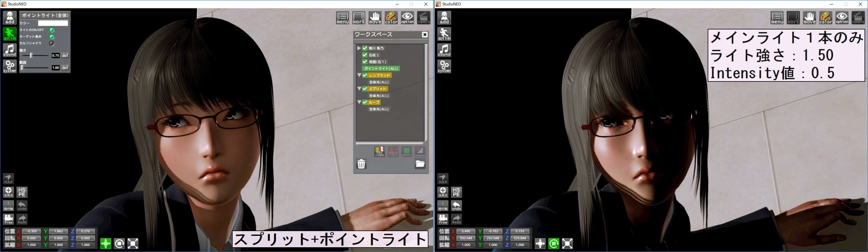Click the anim icon in right window
The width and height of the screenshot is (868, 252).
click(x=444, y=34)
